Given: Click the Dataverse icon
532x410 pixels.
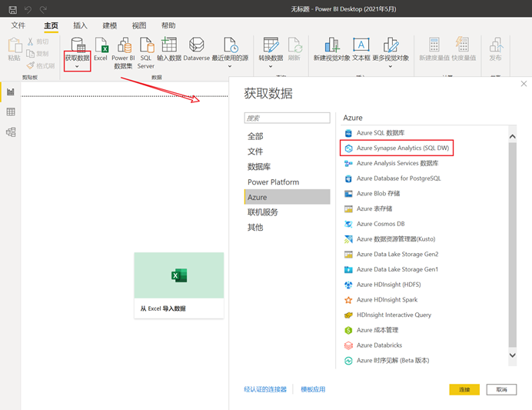Looking at the screenshot, I should tap(197, 45).
